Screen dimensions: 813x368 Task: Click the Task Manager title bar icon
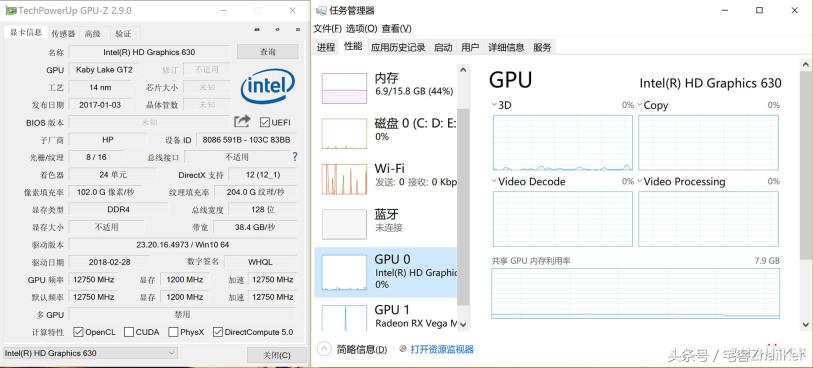[321, 10]
